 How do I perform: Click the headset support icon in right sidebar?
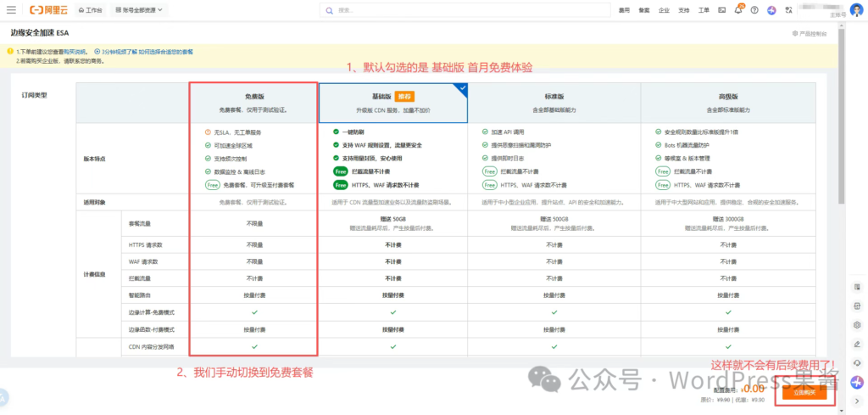pyautogui.click(x=857, y=363)
